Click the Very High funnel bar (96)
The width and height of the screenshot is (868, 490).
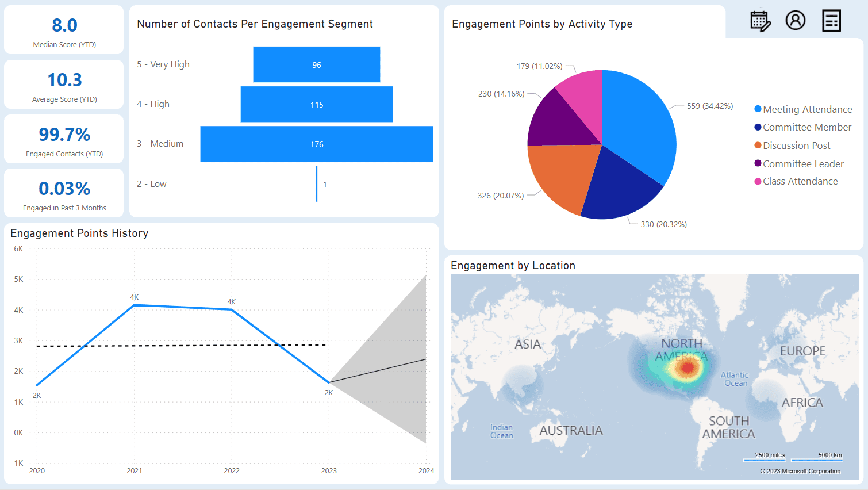click(317, 64)
